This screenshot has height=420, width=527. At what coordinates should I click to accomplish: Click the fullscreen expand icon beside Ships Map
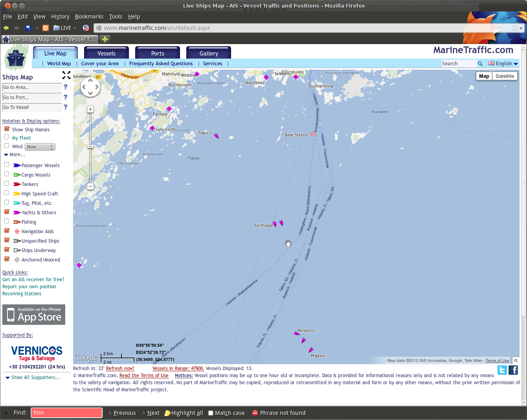click(x=66, y=75)
